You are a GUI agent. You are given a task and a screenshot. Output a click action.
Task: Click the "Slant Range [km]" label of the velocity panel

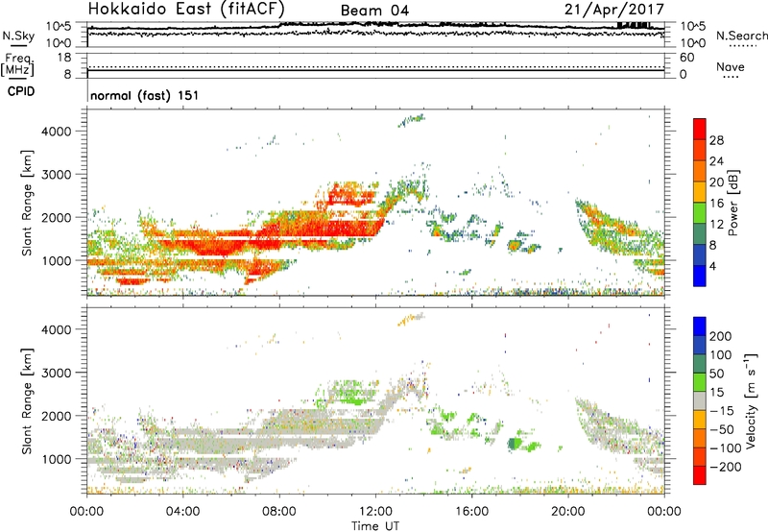27,401
